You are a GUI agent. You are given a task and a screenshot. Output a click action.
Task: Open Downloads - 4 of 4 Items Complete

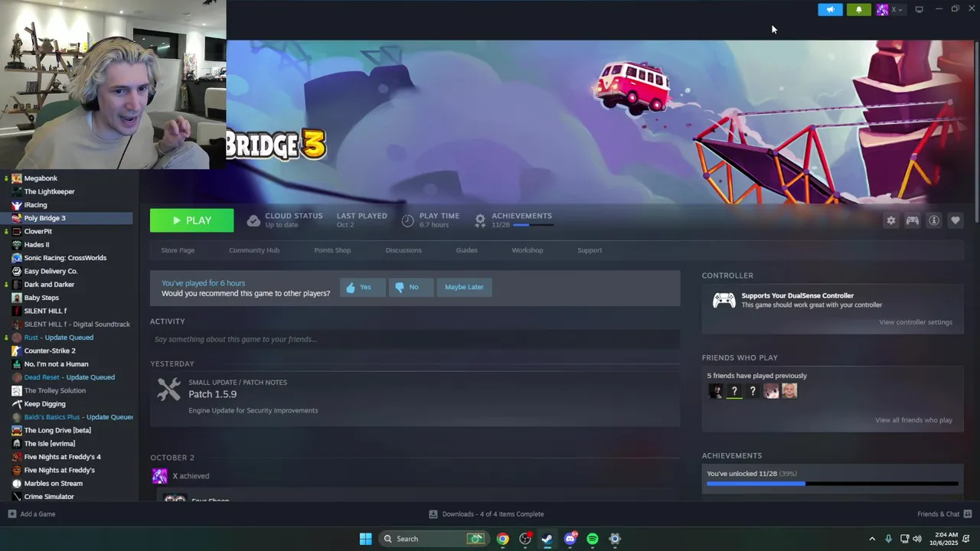[486, 514]
